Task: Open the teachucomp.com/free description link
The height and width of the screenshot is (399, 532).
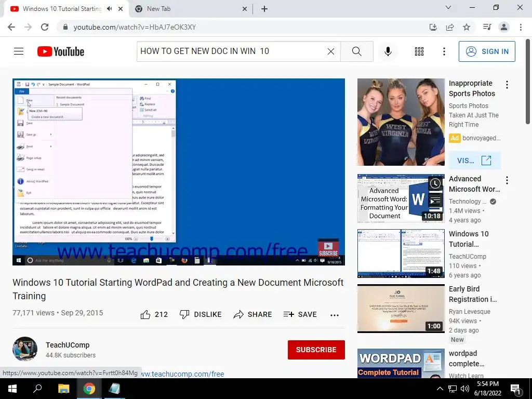Action: coord(182,374)
